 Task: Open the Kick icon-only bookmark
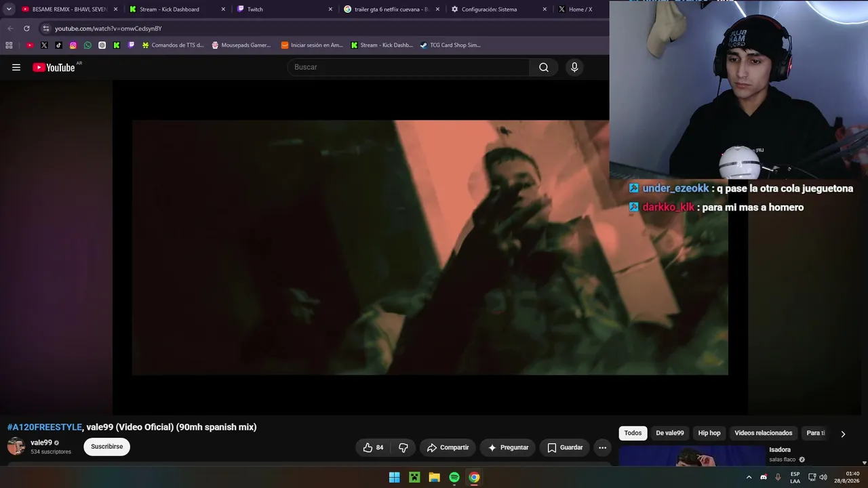pos(117,45)
